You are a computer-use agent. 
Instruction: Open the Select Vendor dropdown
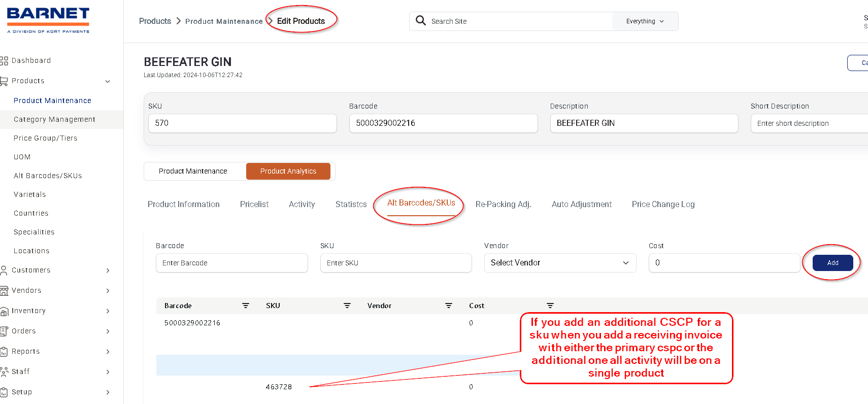(x=560, y=263)
